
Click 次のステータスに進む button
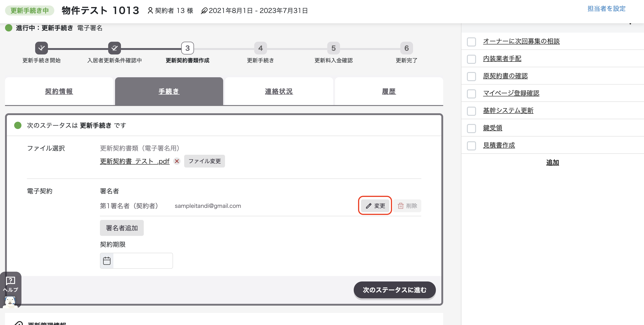pos(395,290)
